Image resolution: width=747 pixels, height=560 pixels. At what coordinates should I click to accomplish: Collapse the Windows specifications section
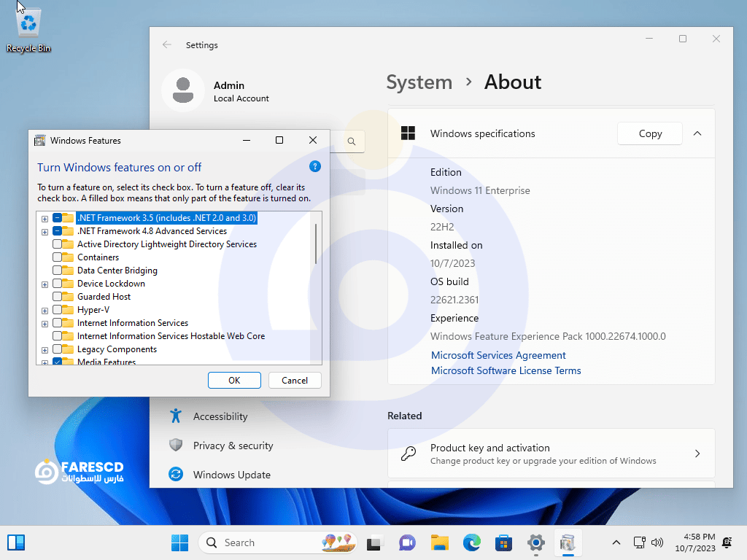(697, 133)
